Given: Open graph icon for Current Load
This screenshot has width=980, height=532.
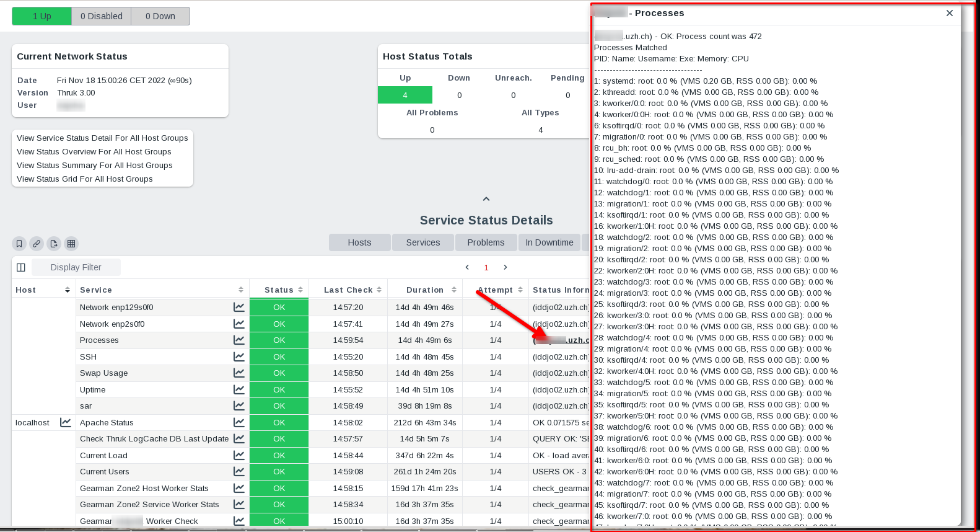Looking at the screenshot, I should click(238, 455).
